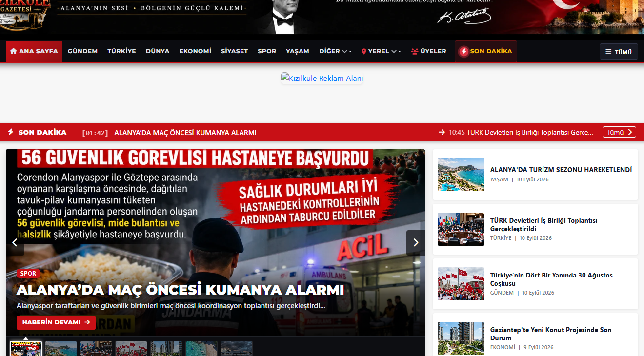The width and height of the screenshot is (644, 356).
Task: Go to the ANA SAYFA home link
Action: click(x=34, y=51)
